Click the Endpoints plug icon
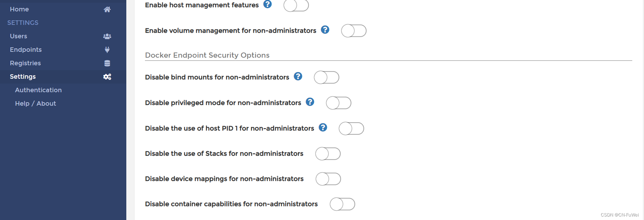The height and width of the screenshot is (220, 644). click(x=107, y=50)
